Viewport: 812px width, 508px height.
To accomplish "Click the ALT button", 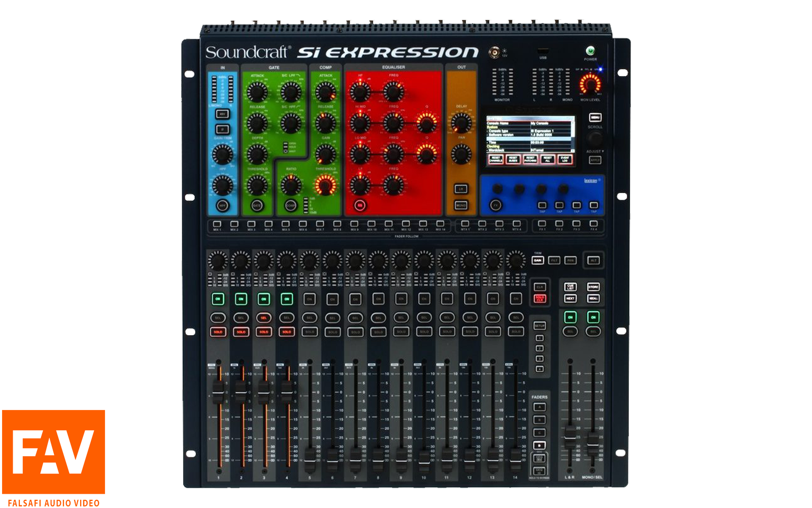I will (593, 260).
